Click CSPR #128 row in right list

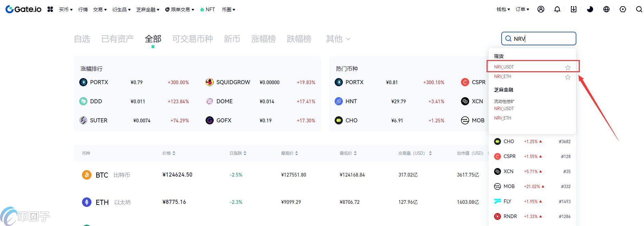532,156
